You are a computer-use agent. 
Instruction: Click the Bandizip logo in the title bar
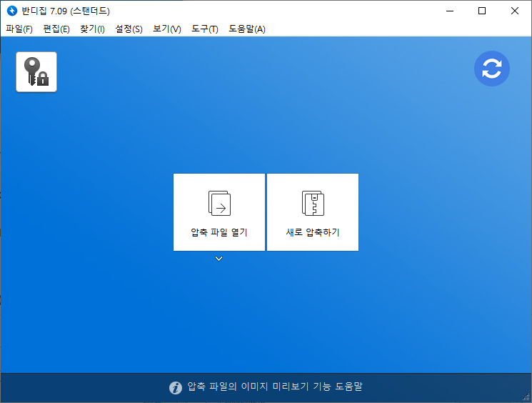coord(12,11)
